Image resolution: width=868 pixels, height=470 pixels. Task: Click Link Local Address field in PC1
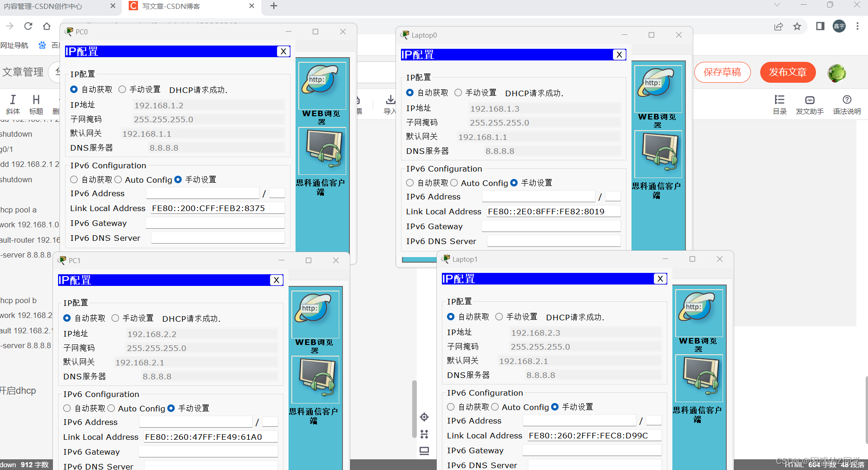(x=210, y=437)
